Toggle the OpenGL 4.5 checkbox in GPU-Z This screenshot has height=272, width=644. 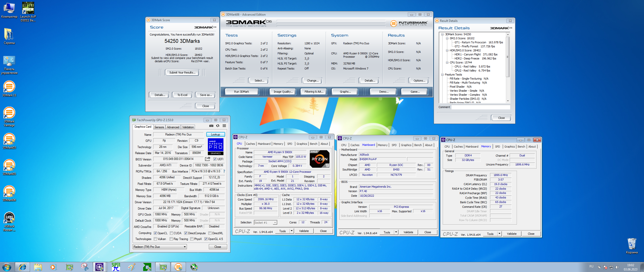click(206, 239)
